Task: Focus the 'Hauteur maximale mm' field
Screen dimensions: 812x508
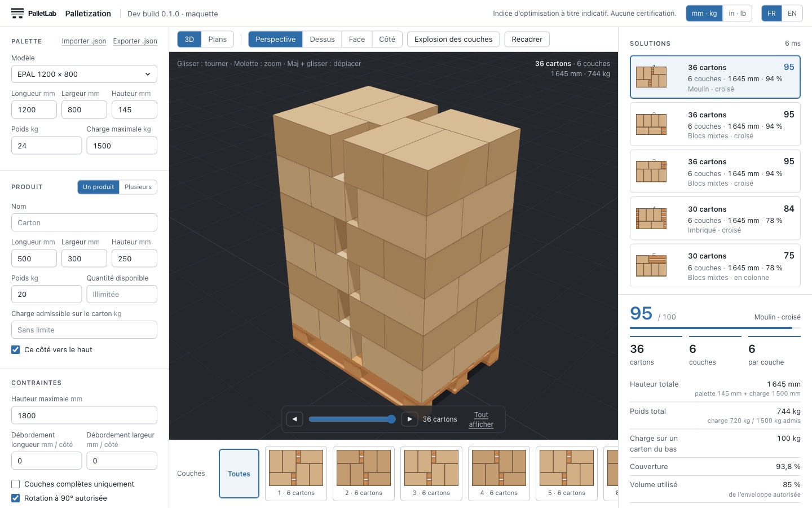Action: click(84, 415)
